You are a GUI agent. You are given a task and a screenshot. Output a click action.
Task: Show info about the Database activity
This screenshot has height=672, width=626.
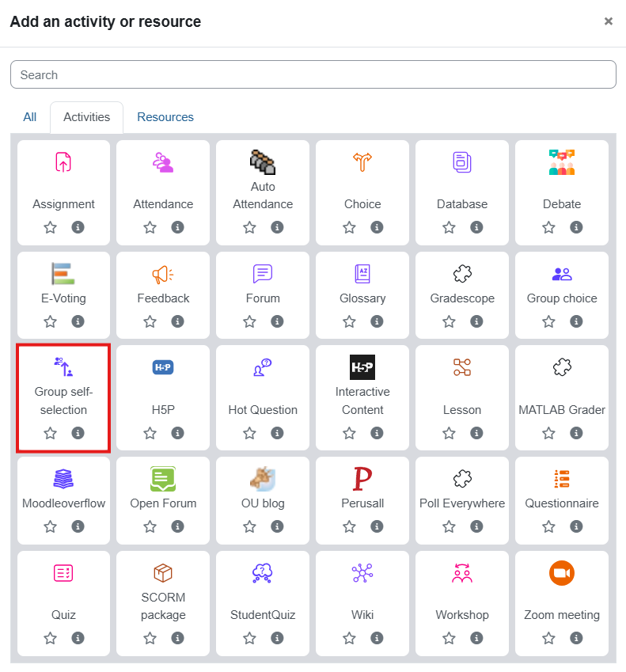coord(476,227)
